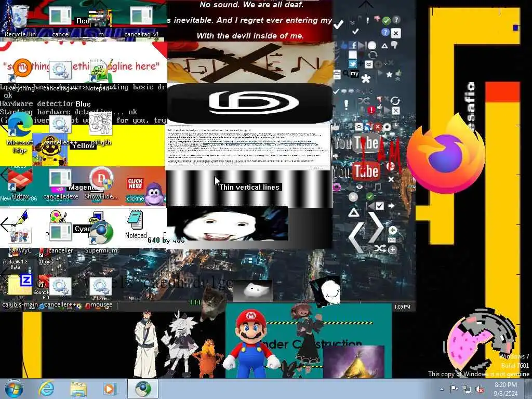
Task: Click the orange Lorax character image
Action: point(208,359)
